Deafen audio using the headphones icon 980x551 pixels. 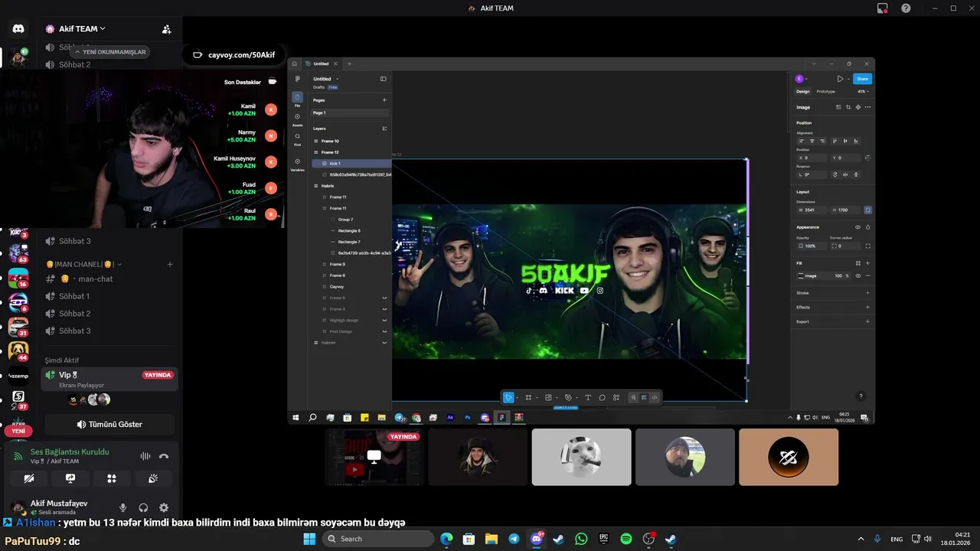[x=143, y=507]
